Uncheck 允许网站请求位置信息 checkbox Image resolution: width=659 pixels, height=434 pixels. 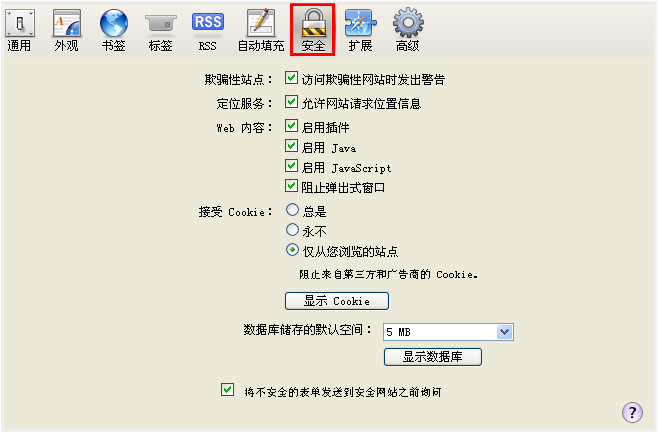pos(291,102)
